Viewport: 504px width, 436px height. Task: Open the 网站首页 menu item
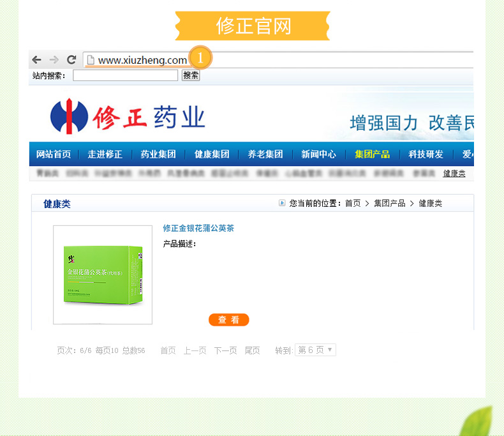(x=54, y=154)
